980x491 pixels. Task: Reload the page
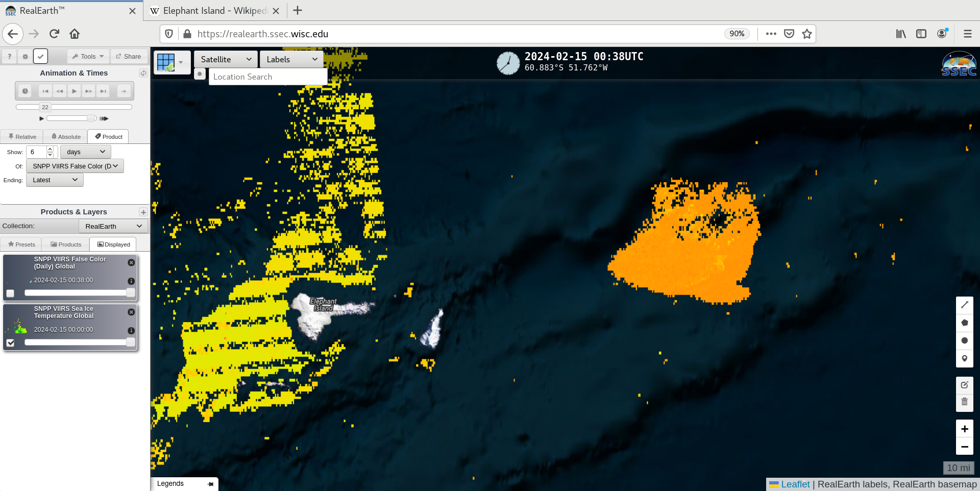click(54, 34)
